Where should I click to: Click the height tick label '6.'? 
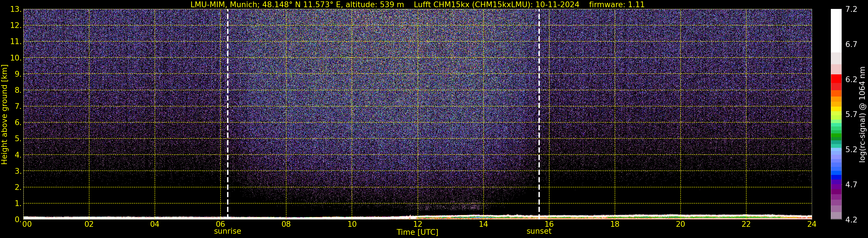click(18, 123)
